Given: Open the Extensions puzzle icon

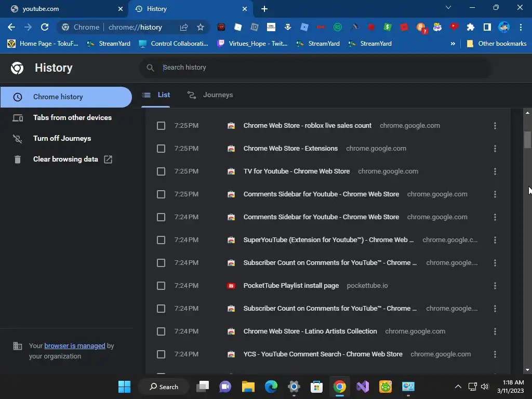Looking at the screenshot, I should tap(471, 27).
